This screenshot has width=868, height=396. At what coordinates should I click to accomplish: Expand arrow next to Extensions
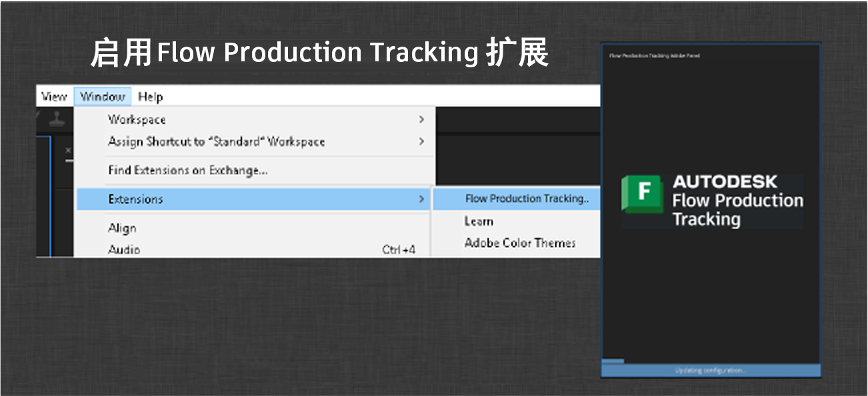(421, 199)
